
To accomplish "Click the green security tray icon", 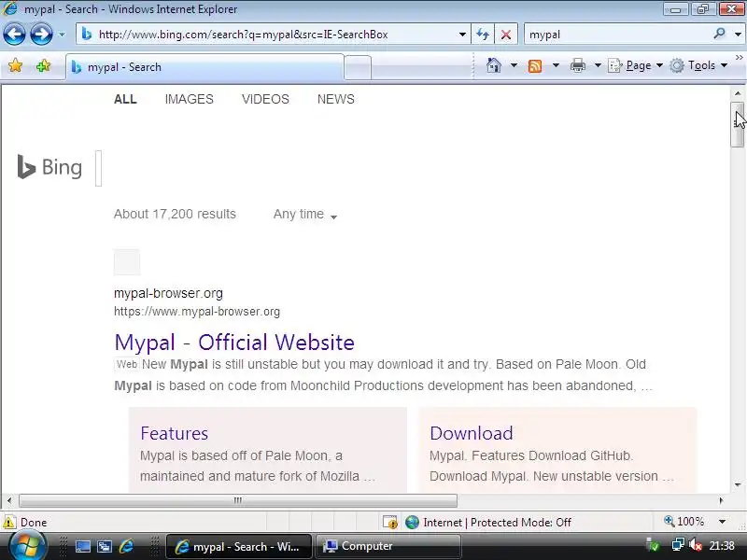I will (x=653, y=545).
